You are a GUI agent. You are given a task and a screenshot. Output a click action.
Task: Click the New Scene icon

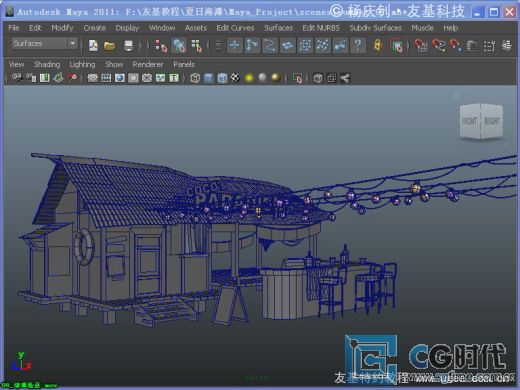click(x=93, y=45)
